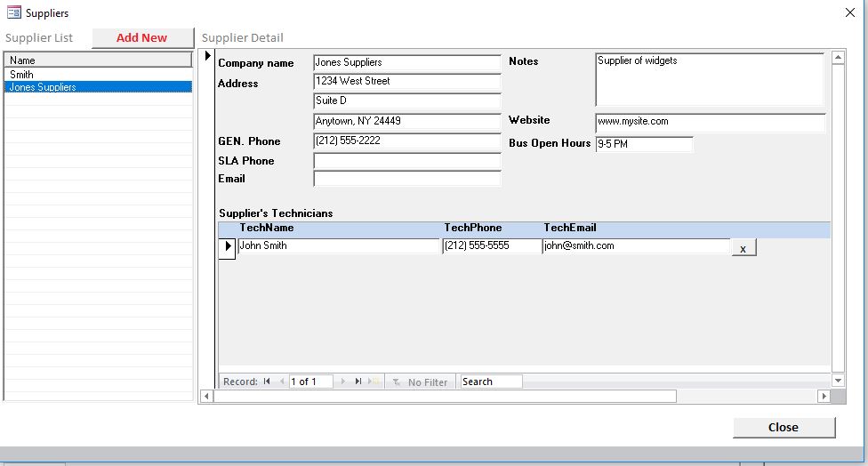Click the No Filter indicator
Image resolution: width=868 pixels, height=466 pixels.
coord(420,382)
